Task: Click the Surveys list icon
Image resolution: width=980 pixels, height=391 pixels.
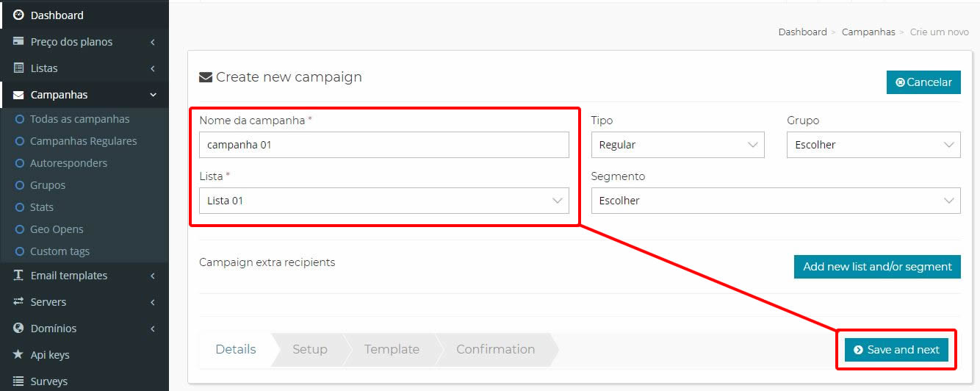Action: 18,381
